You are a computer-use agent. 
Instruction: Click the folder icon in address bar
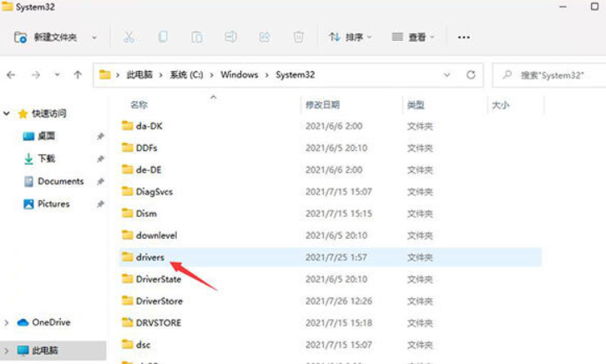(x=104, y=74)
